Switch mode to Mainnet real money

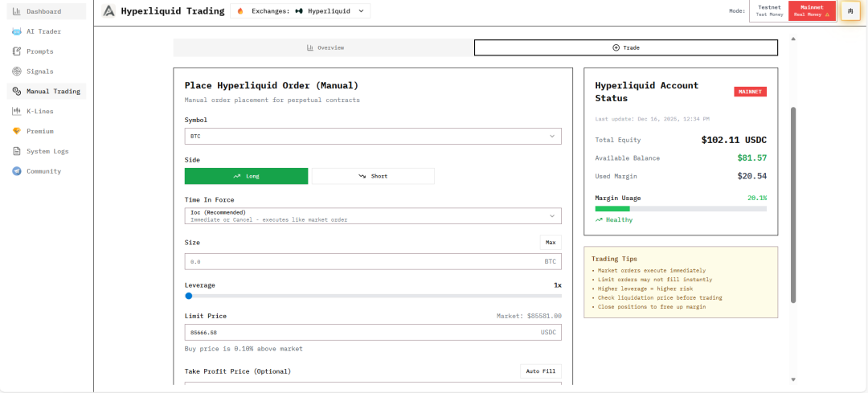(x=812, y=11)
